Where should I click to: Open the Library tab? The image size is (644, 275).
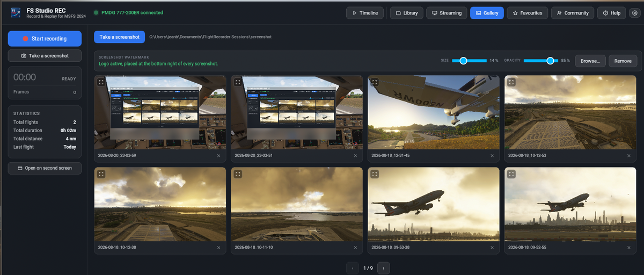point(407,13)
